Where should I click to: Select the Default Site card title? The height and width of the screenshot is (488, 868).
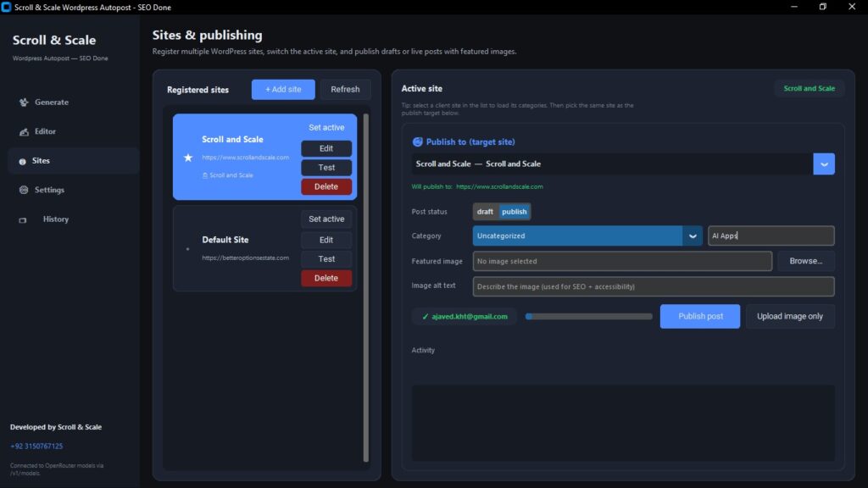coord(225,240)
